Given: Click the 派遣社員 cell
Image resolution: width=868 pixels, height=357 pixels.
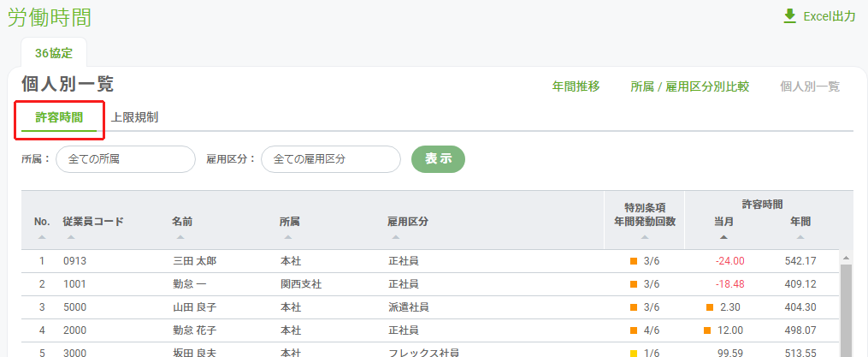Looking at the screenshot, I should (409, 307).
